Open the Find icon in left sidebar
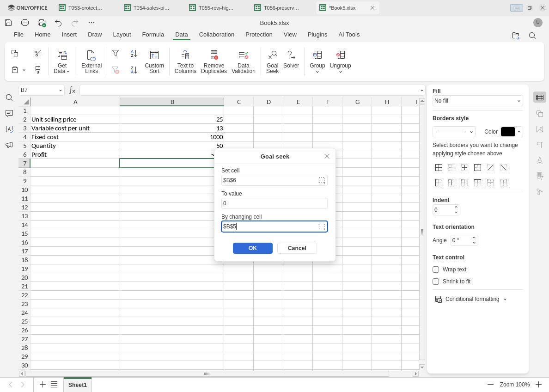 click(x=9, y=98)
